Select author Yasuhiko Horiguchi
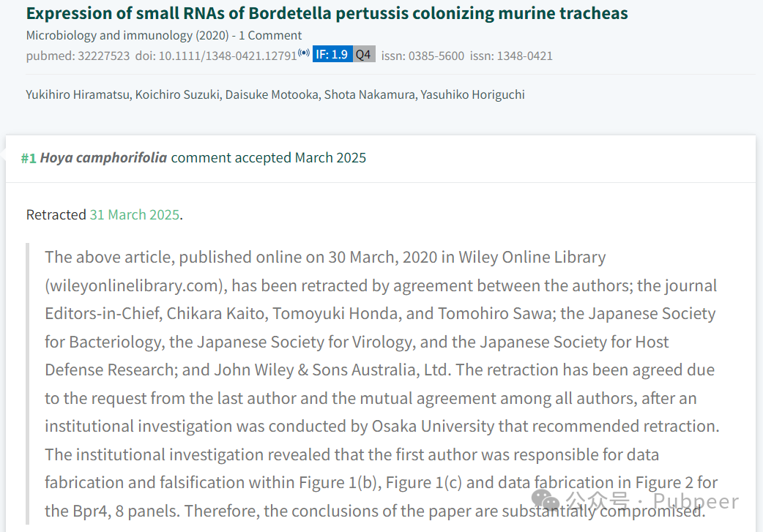This screenshot has height=532, width=763. pos(472,94)
